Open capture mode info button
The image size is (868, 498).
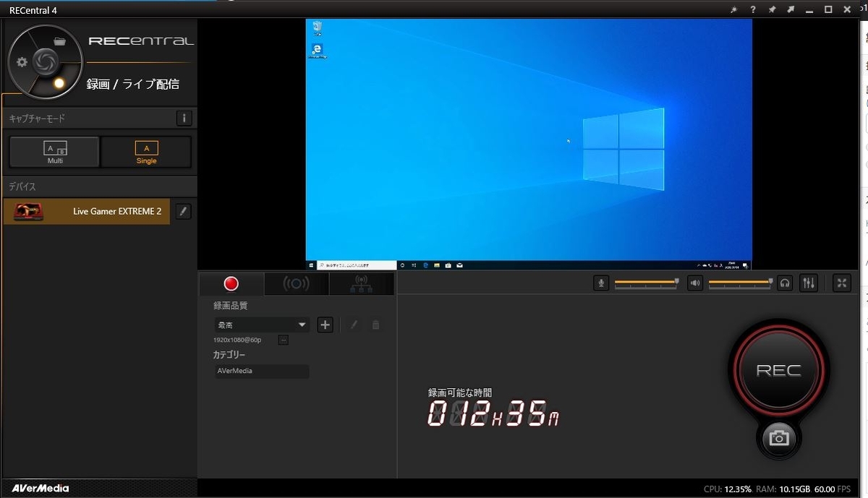184,118
